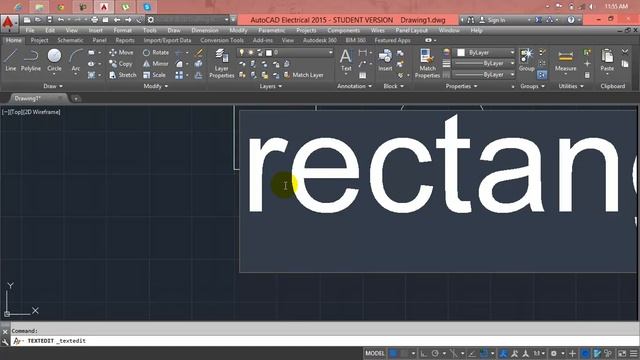
Task: Run the Mirror command
Action: [x=156, y=64]
